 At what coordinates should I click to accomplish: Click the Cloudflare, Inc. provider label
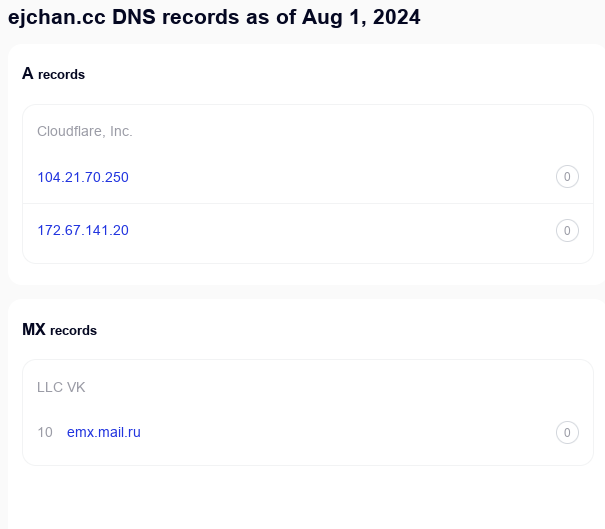pos(85,131)
